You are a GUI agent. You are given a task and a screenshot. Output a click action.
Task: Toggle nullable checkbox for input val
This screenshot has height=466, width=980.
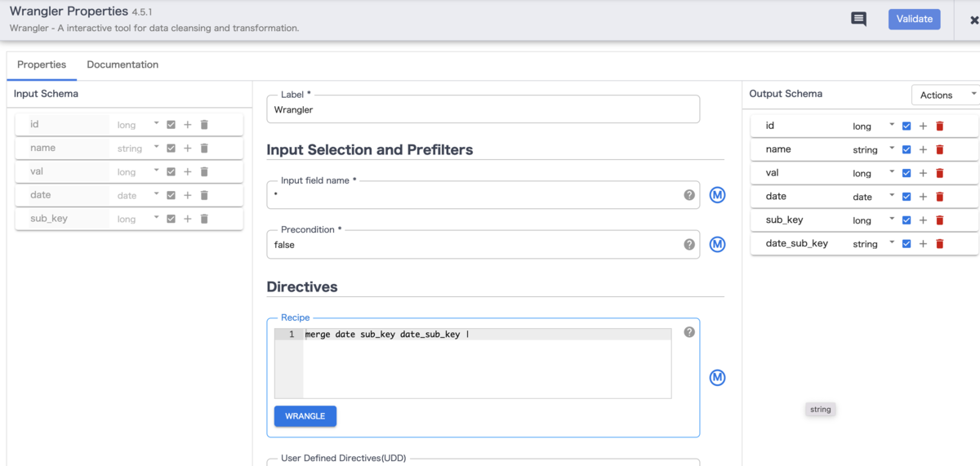pos(171,171)
